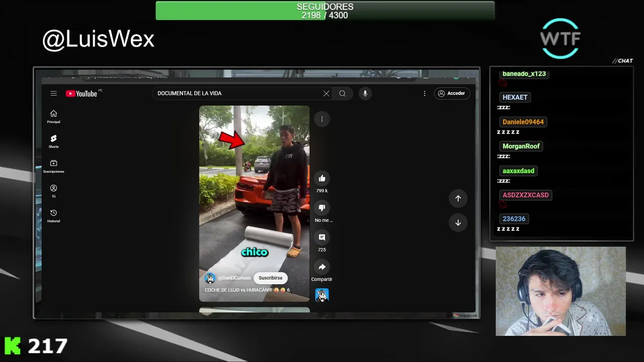The width and height of the screenshot is (644, 362).
Task: Open Shorts in the sidebar
Action: pyautogui.click(x=53, y=141)
